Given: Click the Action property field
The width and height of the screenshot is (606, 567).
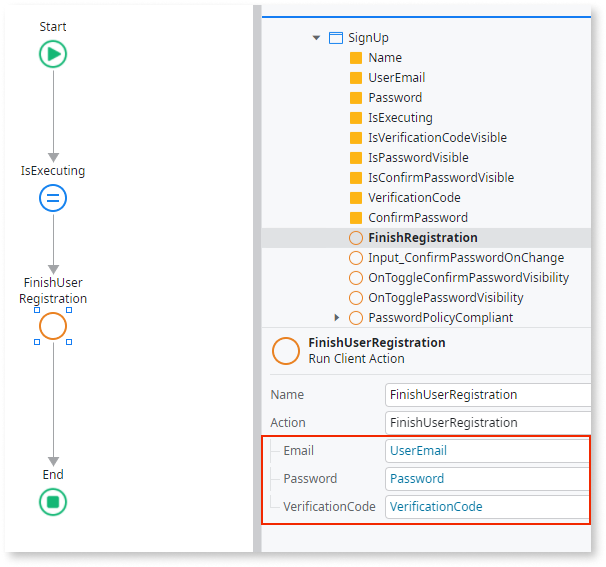Looking at the screenshot, I should tap(488, 423).
